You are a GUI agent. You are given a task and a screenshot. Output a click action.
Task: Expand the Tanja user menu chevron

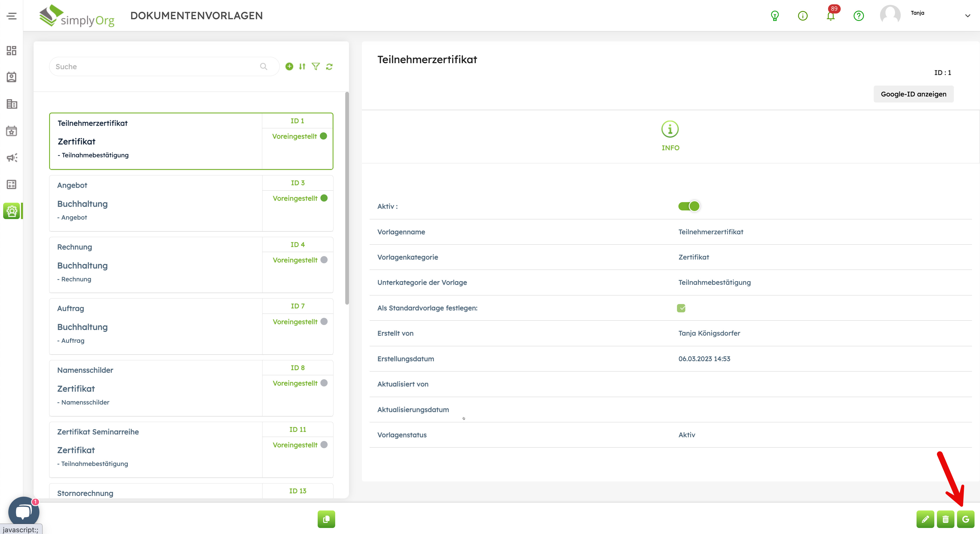pyautogui.click(x=967, y=16)
